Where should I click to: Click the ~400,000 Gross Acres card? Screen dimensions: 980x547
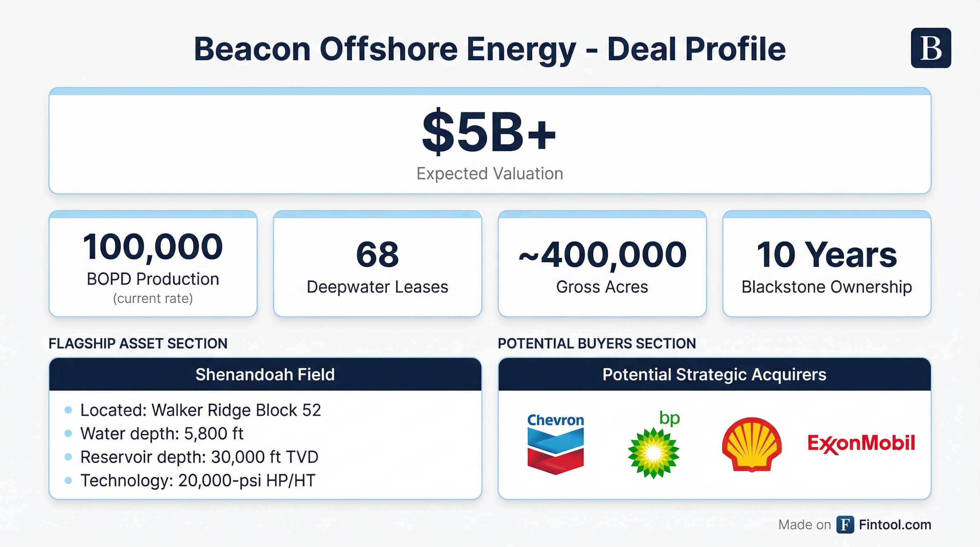click(602, 264)
